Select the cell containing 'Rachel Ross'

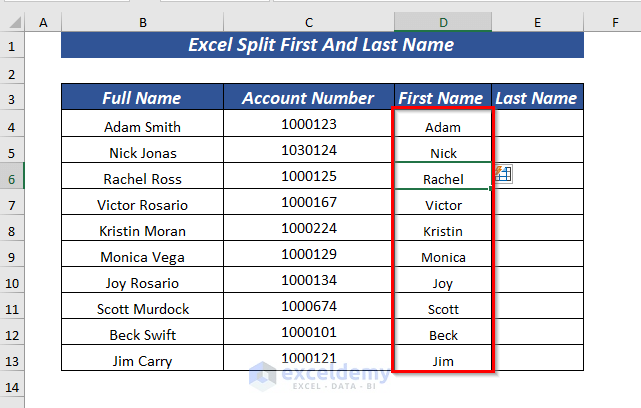tap(143, 179)
